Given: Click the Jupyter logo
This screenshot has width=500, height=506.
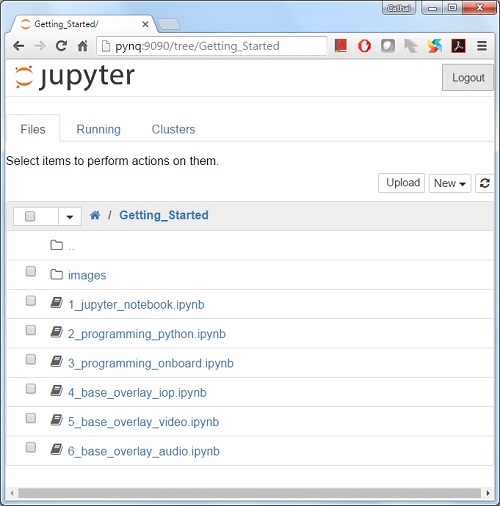Looking at the screenshot, I should coord(74,77).
